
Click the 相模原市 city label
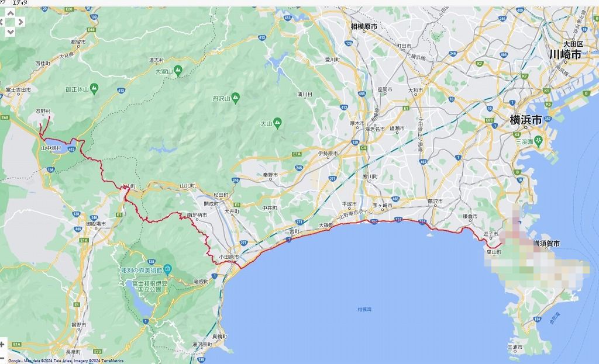(x=364, y=26)
